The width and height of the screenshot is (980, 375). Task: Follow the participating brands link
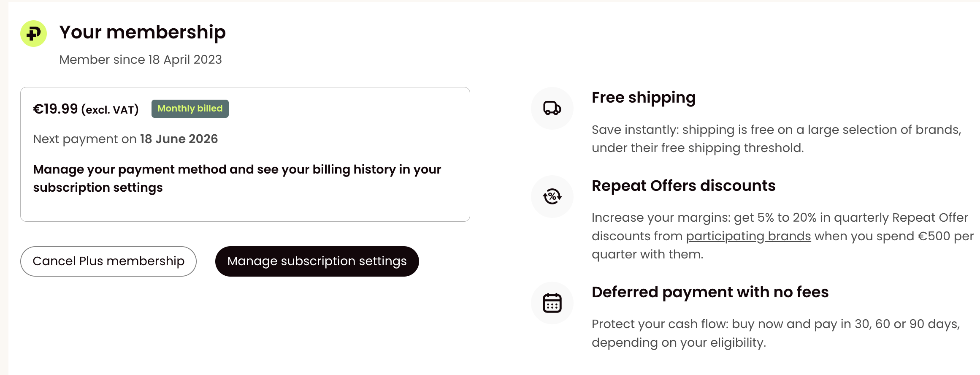[748, 236]
